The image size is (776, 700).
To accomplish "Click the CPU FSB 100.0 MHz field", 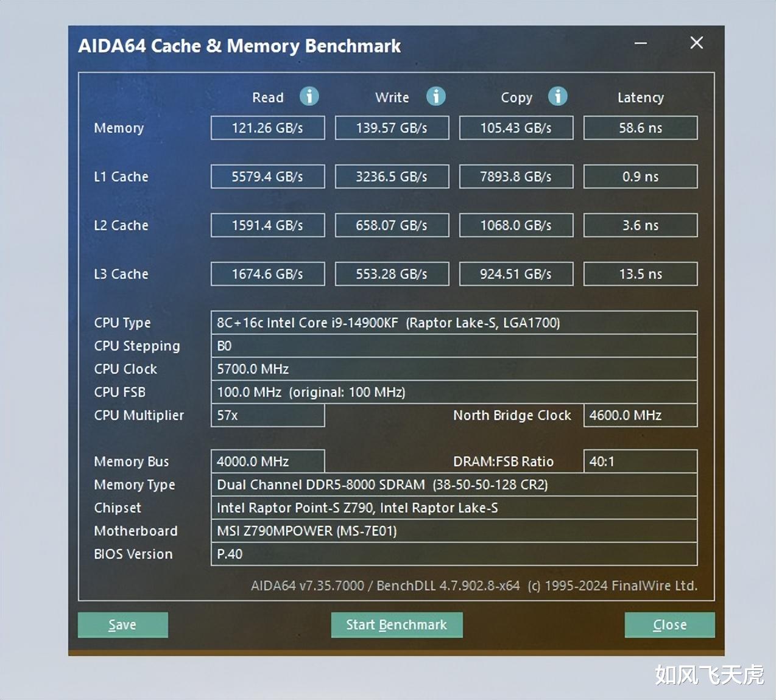I will pyautogui.click(x=454, y=392).
